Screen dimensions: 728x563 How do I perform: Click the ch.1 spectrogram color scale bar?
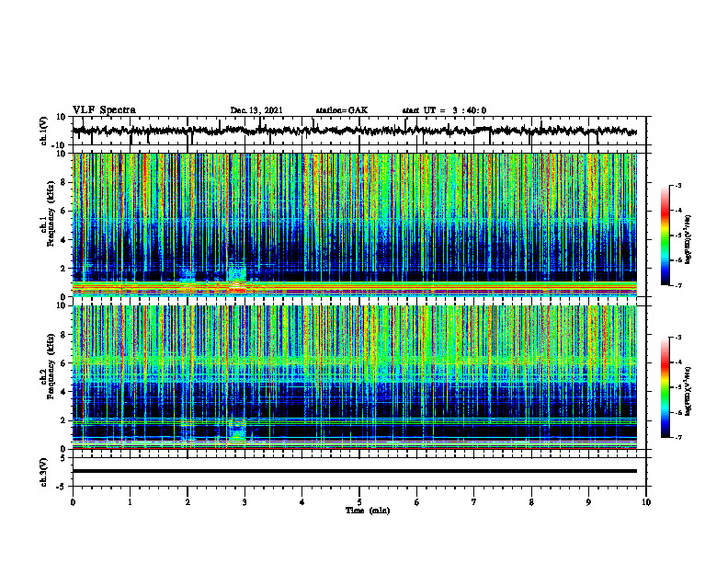click(665, 236)
